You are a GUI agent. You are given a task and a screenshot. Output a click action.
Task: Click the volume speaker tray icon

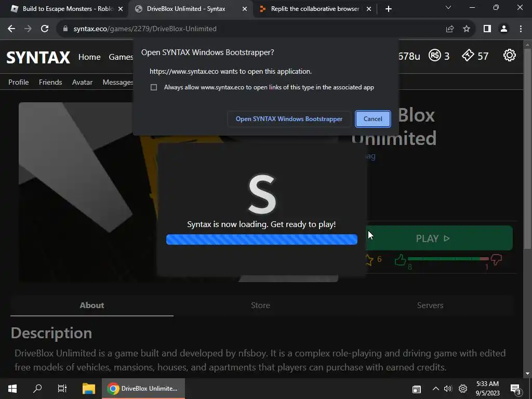tap(448, 389)
